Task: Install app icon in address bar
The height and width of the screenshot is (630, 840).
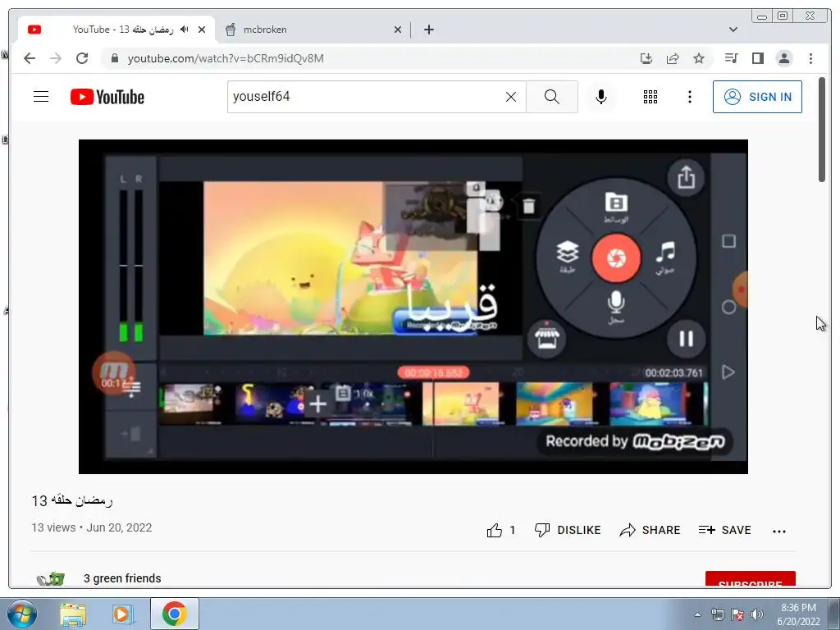Action: pyautogui.click(x=646, y=58)
